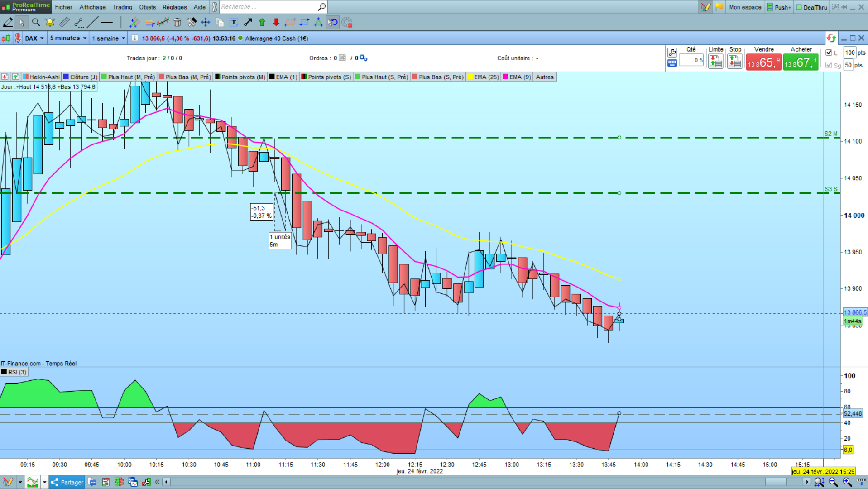This screenshot has width=868, height=489.
Task: Open the Trading menu
Action: 122,7
